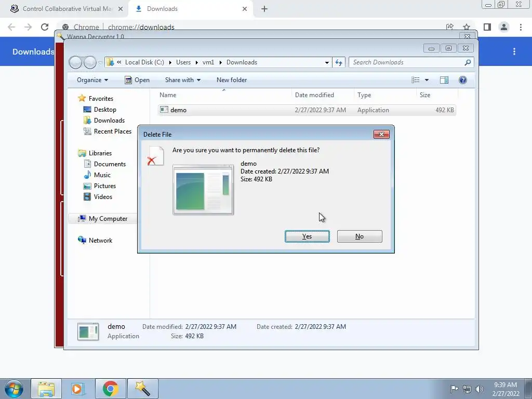Open Videos library
The image size is (532, 399).
pyautogui.click(x=103, y=197)
